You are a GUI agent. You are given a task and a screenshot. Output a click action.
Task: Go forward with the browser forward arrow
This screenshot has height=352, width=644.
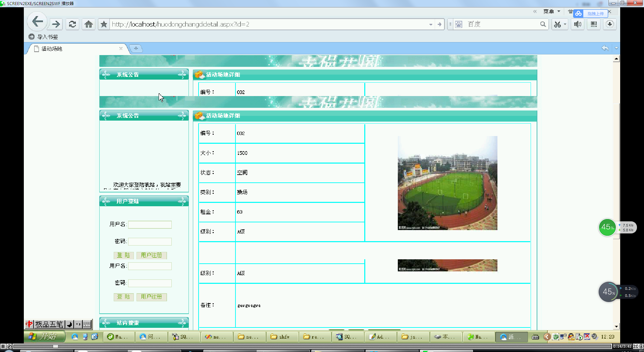tap(56, 24)
